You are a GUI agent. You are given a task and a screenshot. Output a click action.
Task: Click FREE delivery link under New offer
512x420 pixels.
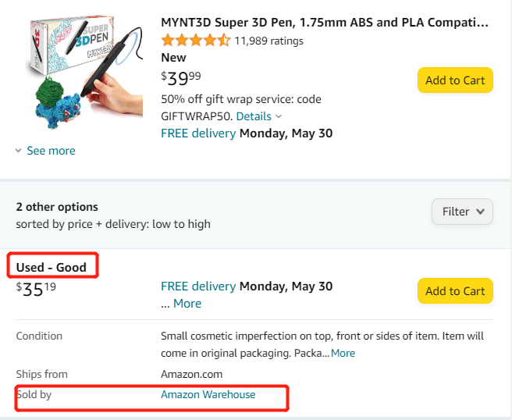pos(197,133)
